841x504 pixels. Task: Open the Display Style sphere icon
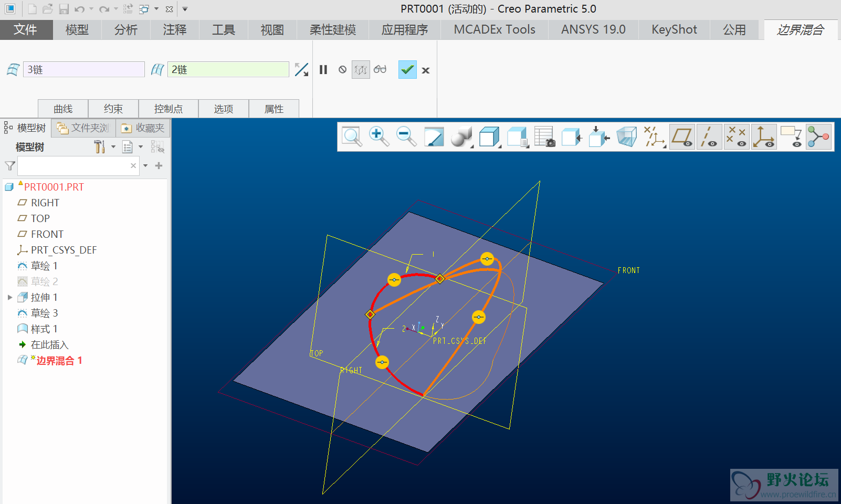point(462,136)
